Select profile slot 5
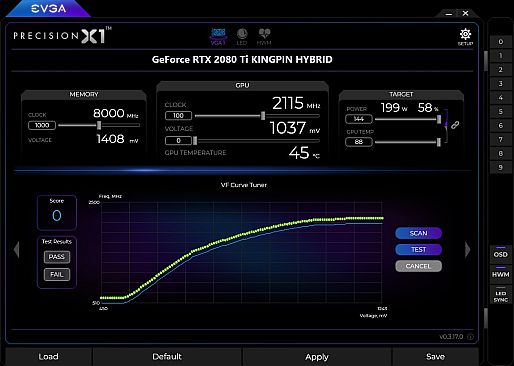514x366 pixels. click(501, 112)
